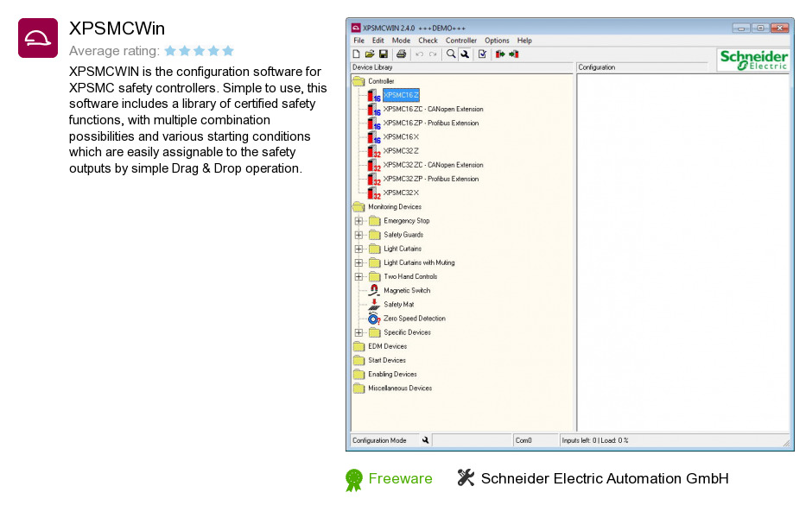Image resolution: width=812 pixels, height=518 pixels.
Task: Open the Controller menu
Action: (x=461, y=41)
